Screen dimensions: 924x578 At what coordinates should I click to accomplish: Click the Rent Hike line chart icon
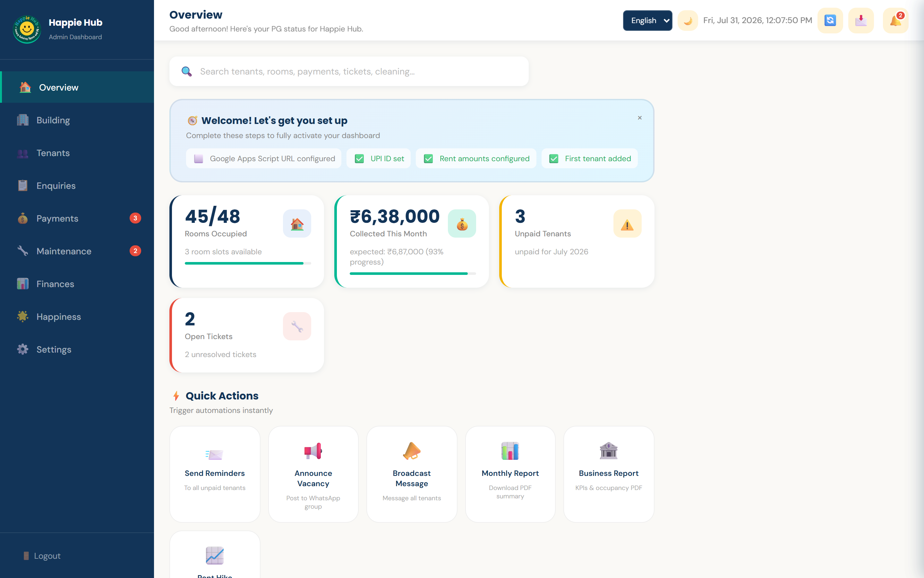[215, 556]
